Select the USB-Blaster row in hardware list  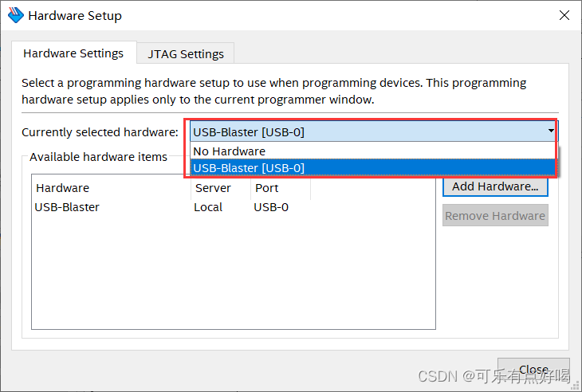(x=67, y=207)
